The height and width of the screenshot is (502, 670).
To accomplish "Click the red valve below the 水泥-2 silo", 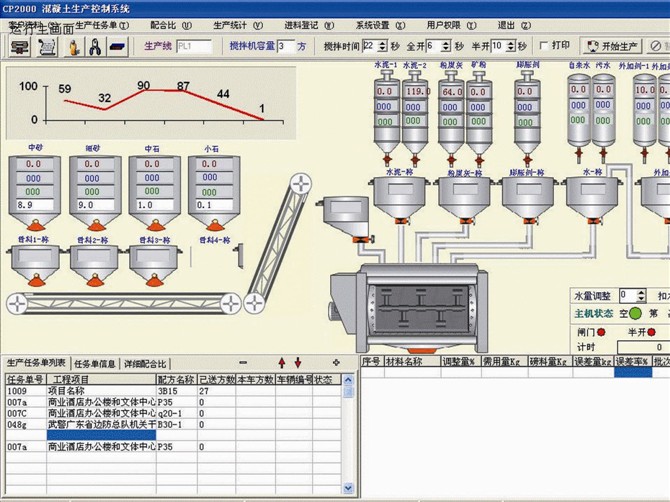I will pos(414,160).
